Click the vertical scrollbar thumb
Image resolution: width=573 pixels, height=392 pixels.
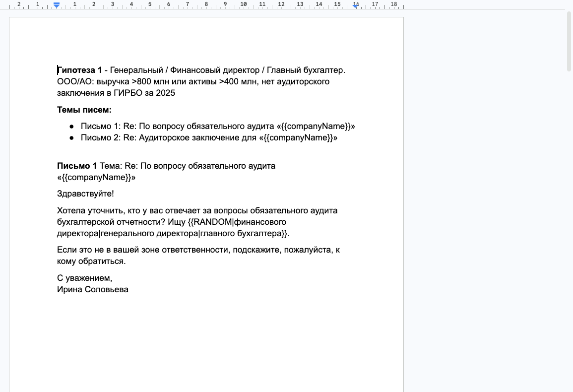(569, 41)
